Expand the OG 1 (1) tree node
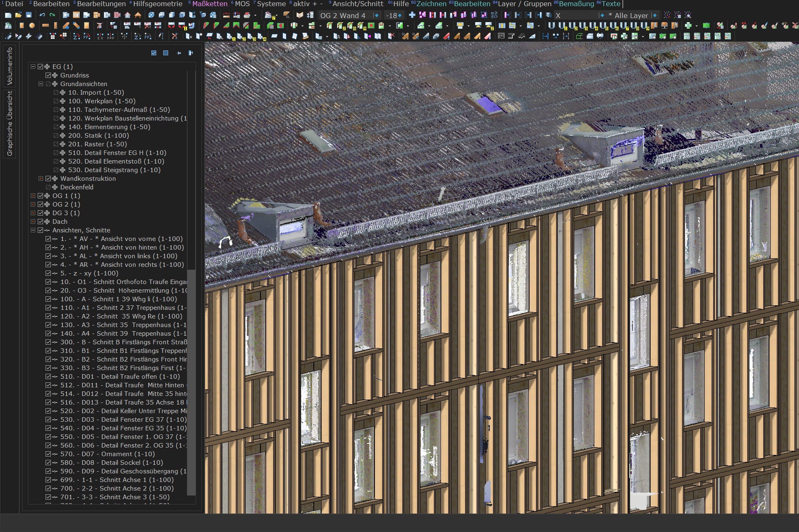 point(33,196)
